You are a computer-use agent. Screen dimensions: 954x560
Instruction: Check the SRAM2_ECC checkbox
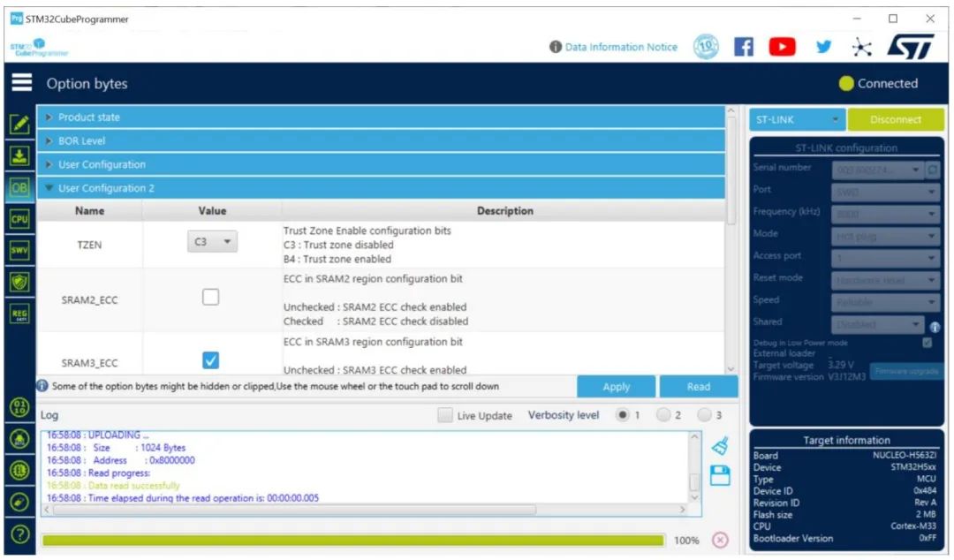(x=210, y=297)
